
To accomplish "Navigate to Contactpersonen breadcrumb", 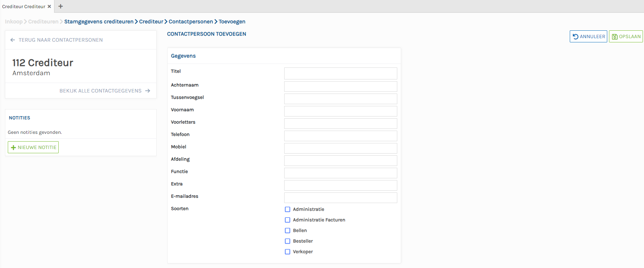I will [x=191, y=22].
